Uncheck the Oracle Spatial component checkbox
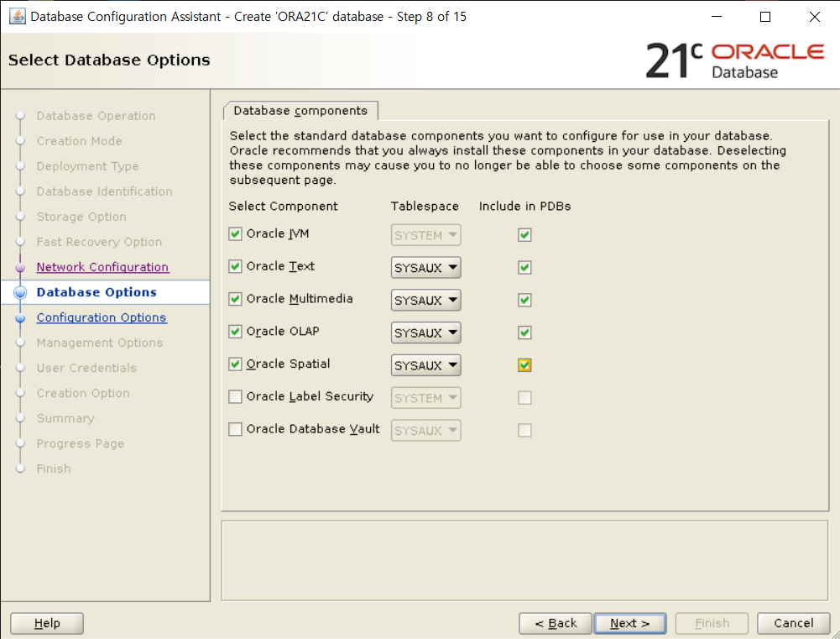Screen dimensions: 840x639 [235, 364]
